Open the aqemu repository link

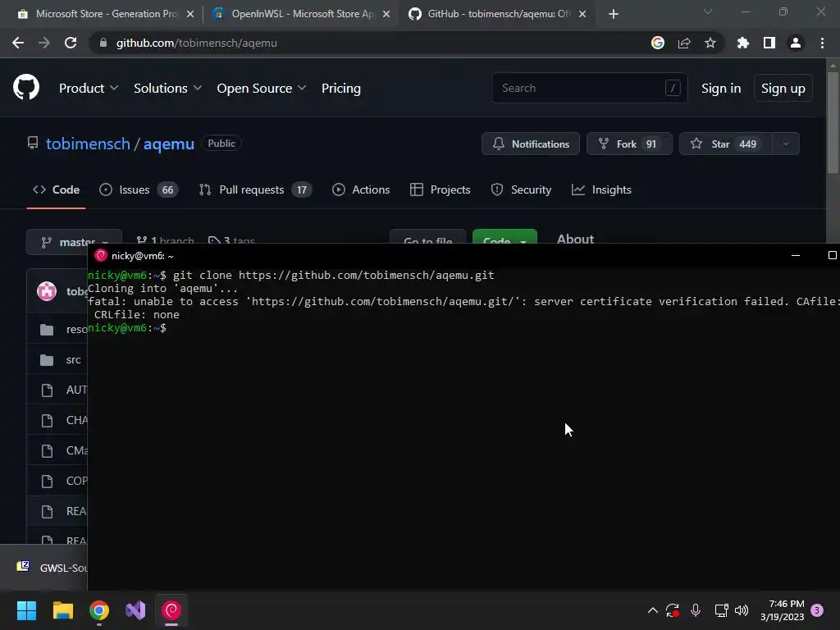pyautogui.click(x=168, y=144)
